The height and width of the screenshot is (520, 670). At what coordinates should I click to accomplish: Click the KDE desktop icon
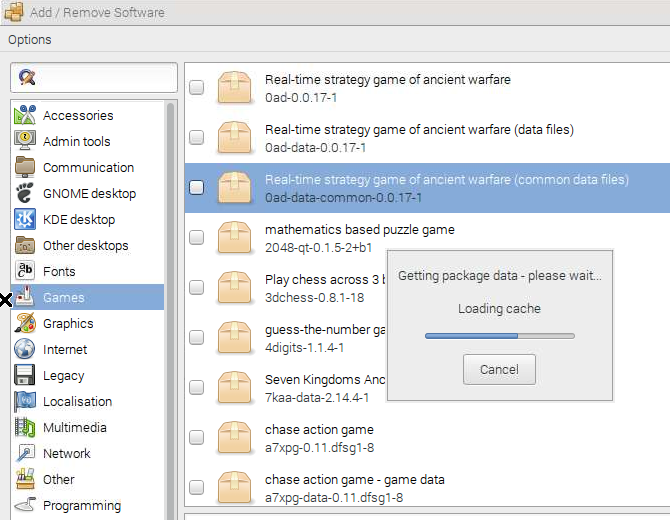click(x=25, y=219)
